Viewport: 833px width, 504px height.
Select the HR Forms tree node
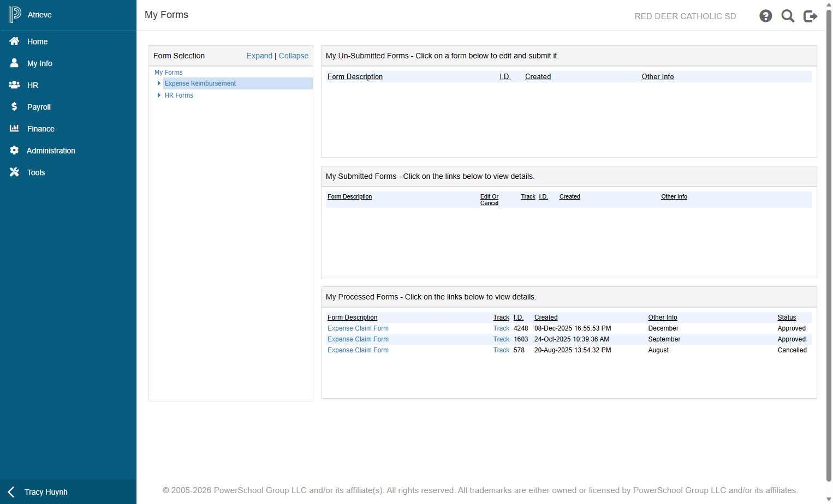pyautogui.click(x=179, y=95)
